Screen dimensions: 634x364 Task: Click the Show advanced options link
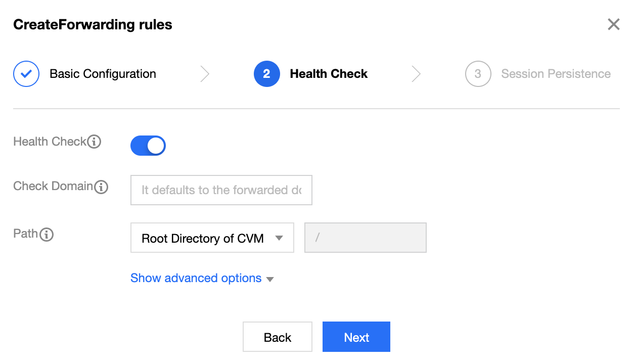point(196,278)
